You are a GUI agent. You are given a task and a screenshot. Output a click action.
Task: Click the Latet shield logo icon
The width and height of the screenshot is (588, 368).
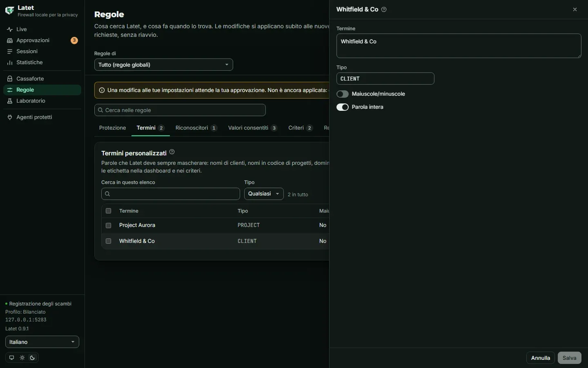point(9,11)
